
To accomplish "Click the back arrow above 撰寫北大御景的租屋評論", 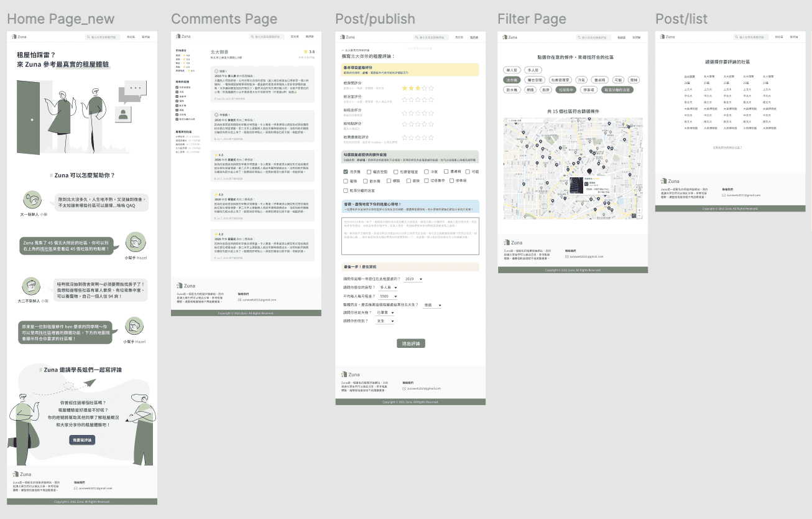I will (x=343, y=50).
